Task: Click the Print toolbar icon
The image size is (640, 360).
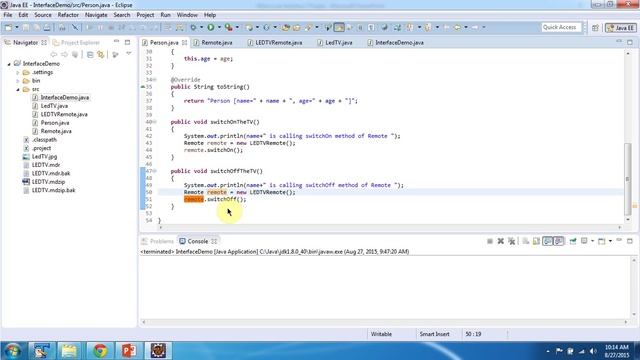Action: pos(47,27)
